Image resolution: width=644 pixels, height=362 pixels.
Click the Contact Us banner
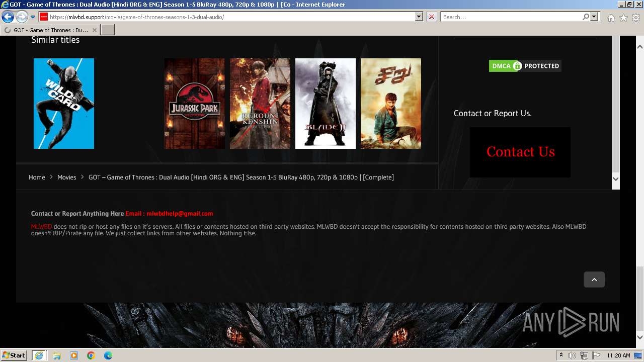click(520, 152)
